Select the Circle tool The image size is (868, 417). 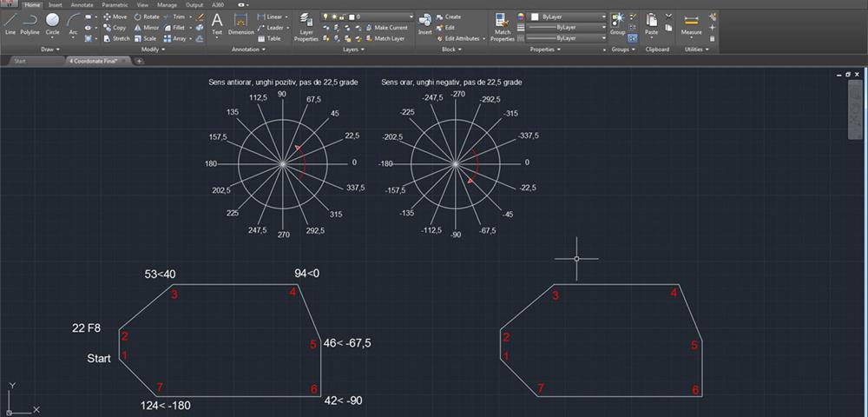[53, 25]
